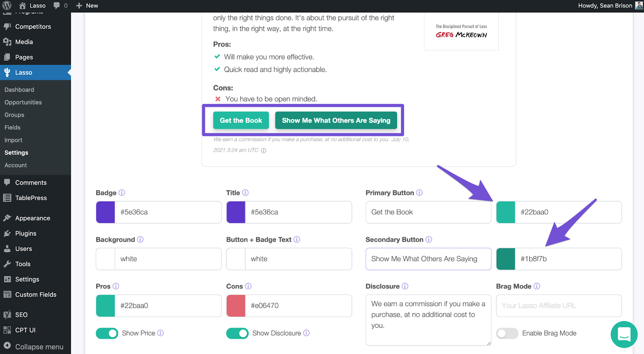Click the Secondary Button text field
644x354 pixels.
(x=428, y=259)
